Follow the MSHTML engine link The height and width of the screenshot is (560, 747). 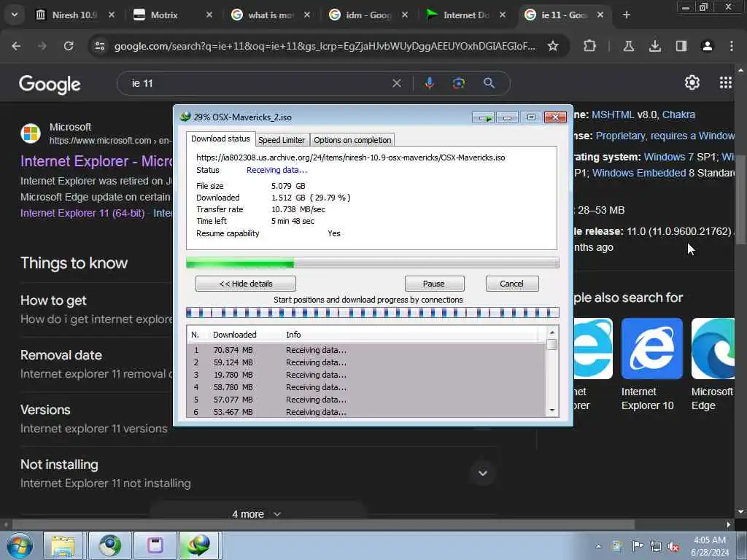[x=613, y=114]
